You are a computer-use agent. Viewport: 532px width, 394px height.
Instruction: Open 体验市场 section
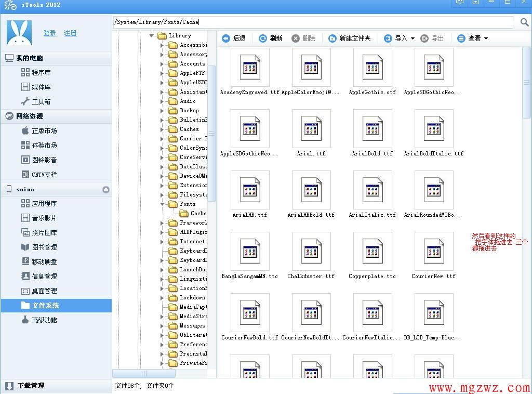coord(39,145)
